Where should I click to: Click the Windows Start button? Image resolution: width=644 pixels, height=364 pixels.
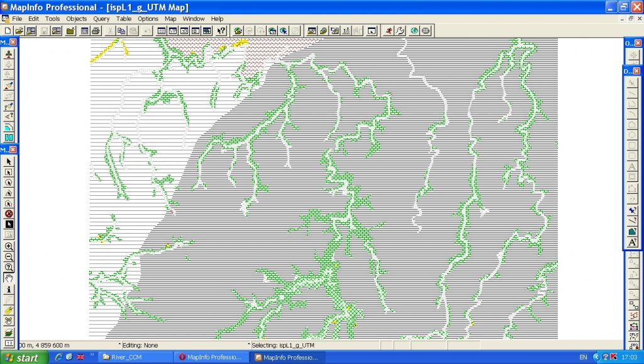(21, 358)
